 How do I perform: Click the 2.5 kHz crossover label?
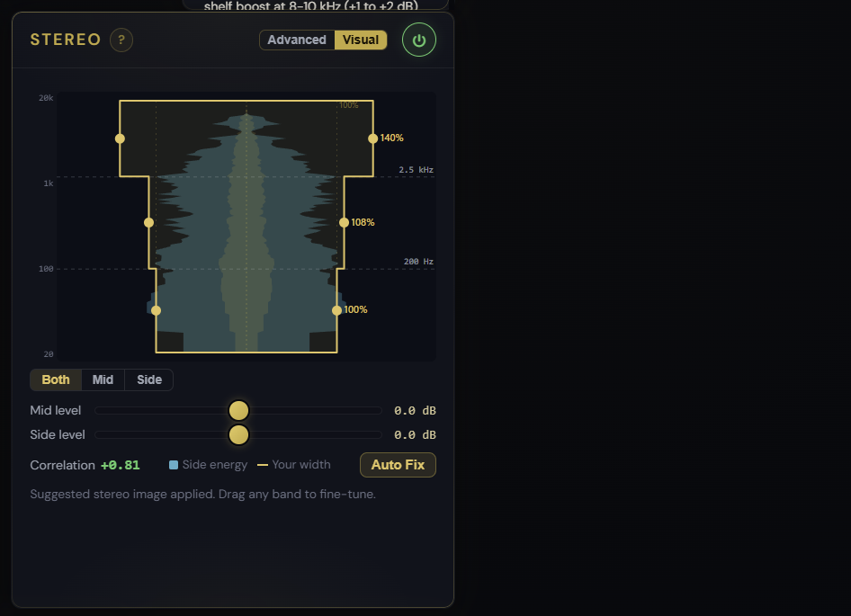pos(417,170)
